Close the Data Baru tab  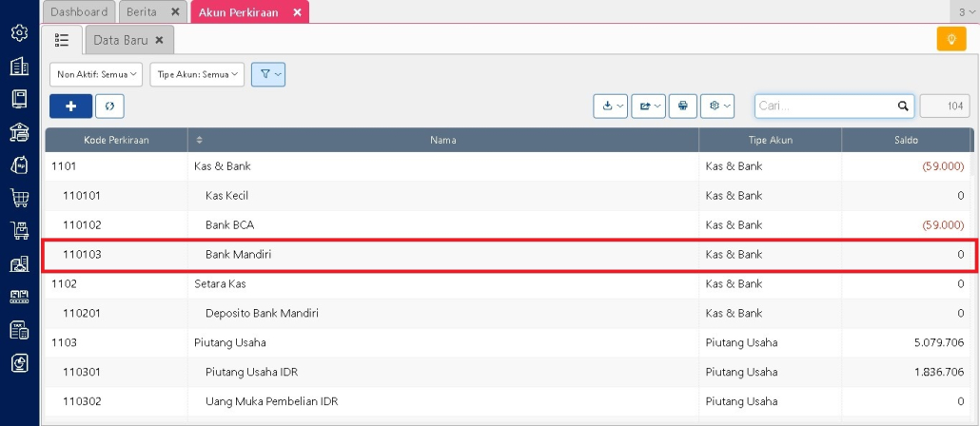160,40
